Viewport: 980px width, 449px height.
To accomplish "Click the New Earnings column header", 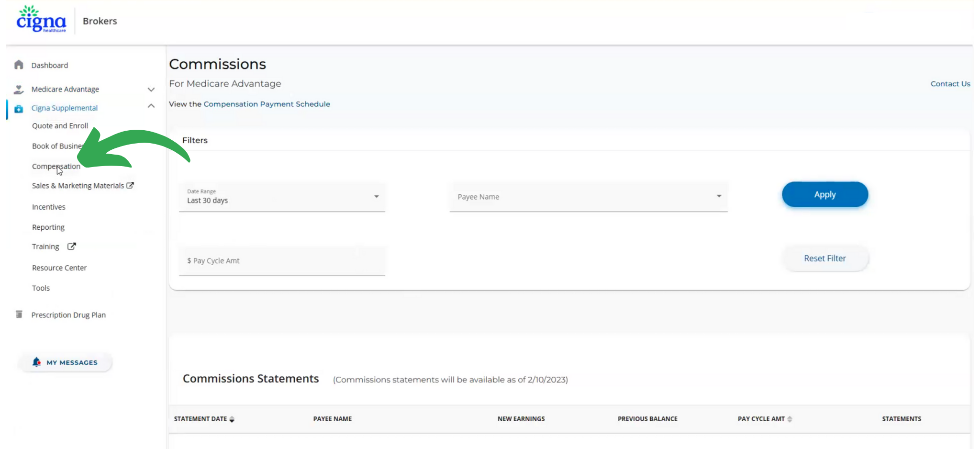I will [521, 419].
